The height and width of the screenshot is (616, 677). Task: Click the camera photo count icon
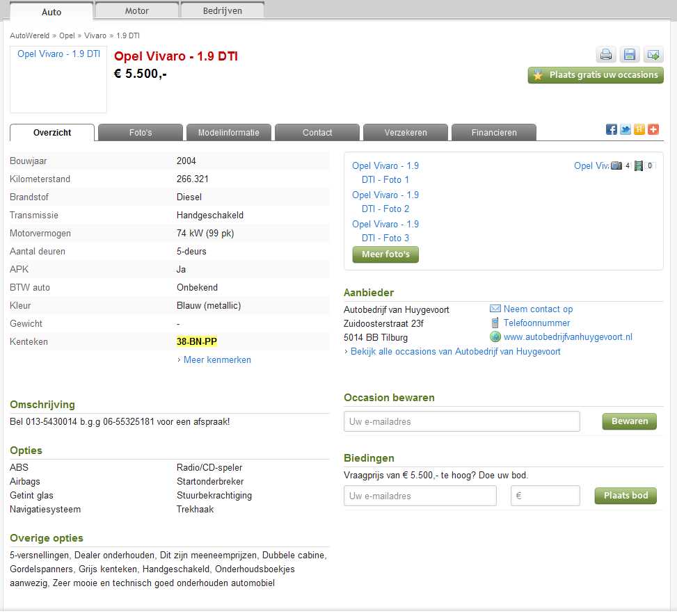pos(616,165)
